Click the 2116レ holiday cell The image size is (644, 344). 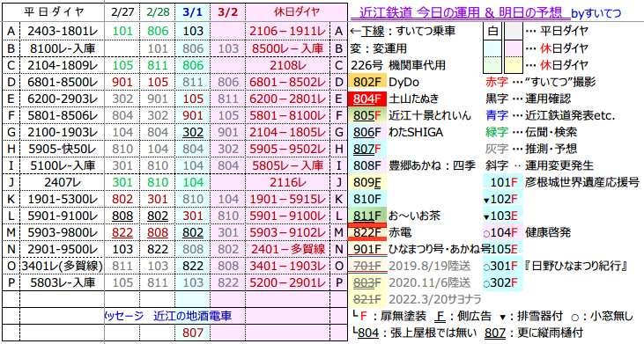point(288,182)
